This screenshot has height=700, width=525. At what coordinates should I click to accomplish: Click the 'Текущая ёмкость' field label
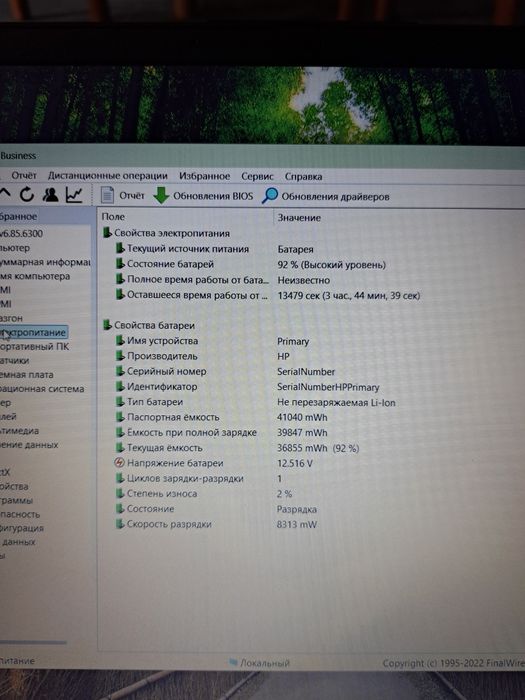tap(165, 447)
